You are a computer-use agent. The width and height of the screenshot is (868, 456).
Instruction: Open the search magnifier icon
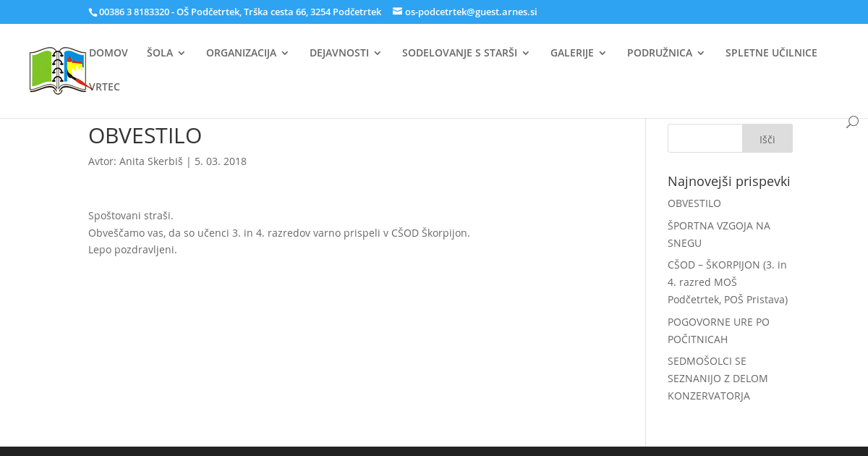tap(852, 122)
